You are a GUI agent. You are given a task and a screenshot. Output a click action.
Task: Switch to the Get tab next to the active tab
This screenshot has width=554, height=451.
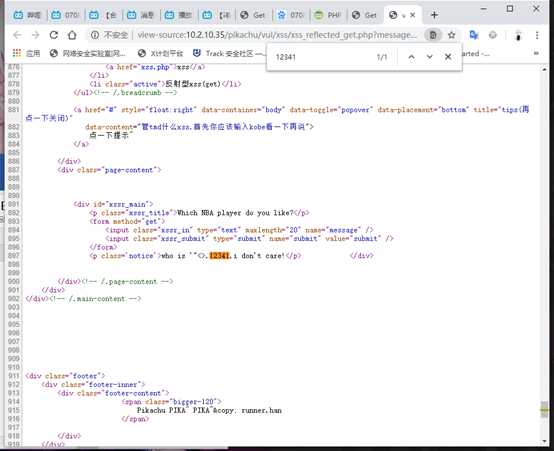coord(365,15)
